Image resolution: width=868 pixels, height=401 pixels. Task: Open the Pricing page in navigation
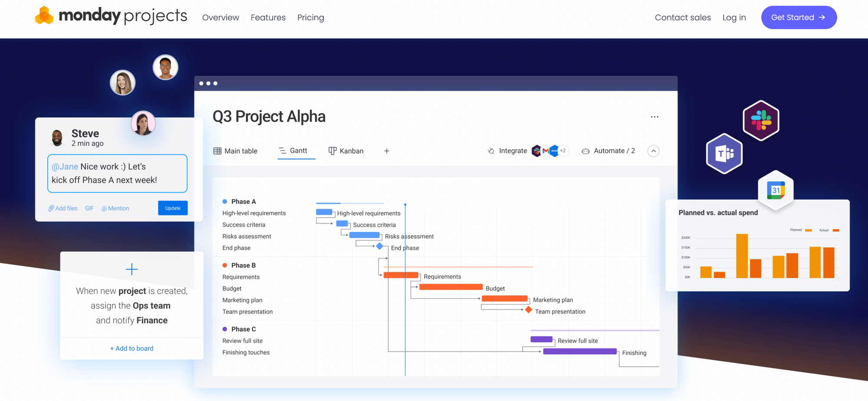pos(310,18)
